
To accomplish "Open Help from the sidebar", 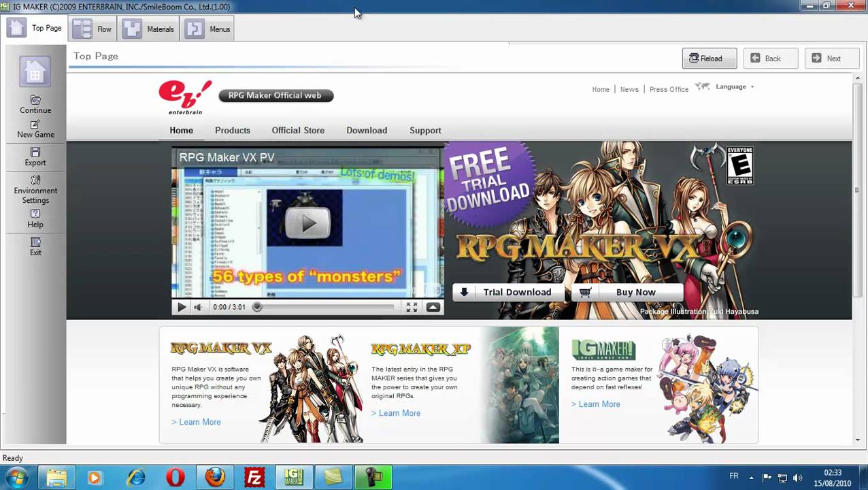I will (35, 219).
